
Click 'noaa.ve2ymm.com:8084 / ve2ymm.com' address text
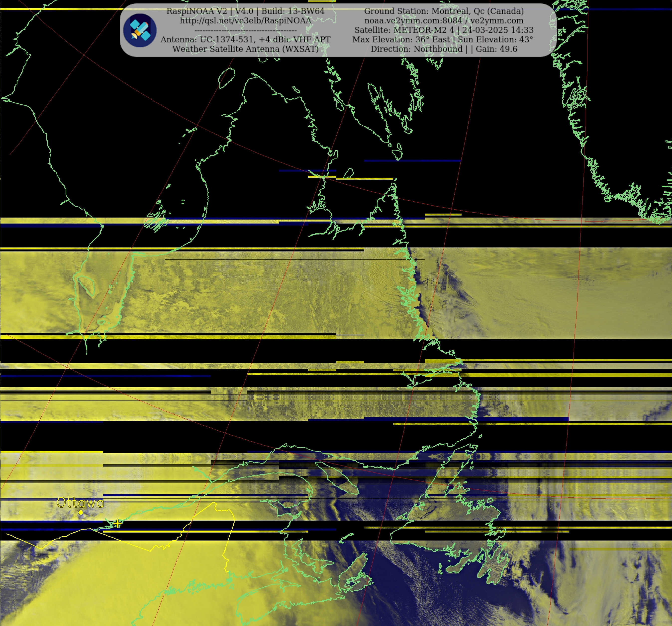[x=444, y=21]
